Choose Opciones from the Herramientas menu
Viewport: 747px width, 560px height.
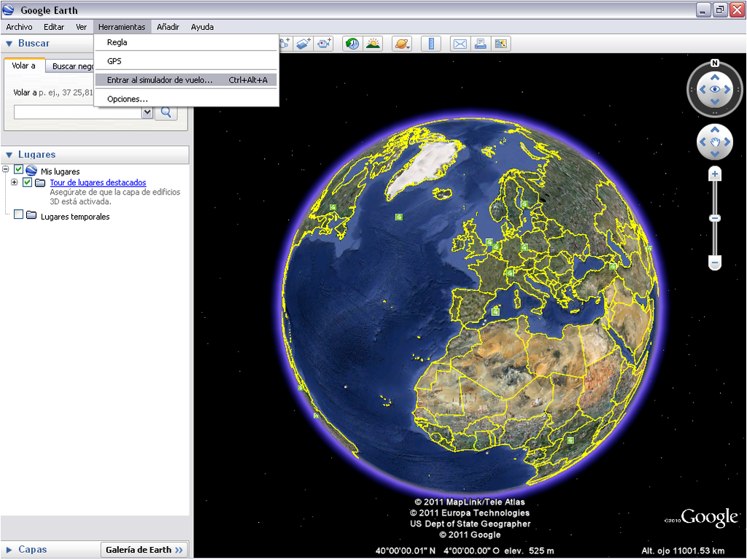click(x=127, y=99)
